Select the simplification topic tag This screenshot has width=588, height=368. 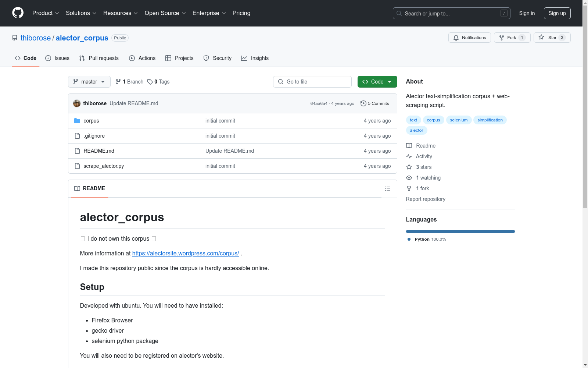click(490, 120)
